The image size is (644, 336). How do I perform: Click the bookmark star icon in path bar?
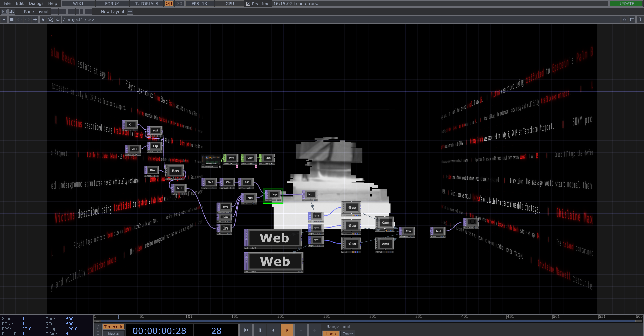coord(43,20)
